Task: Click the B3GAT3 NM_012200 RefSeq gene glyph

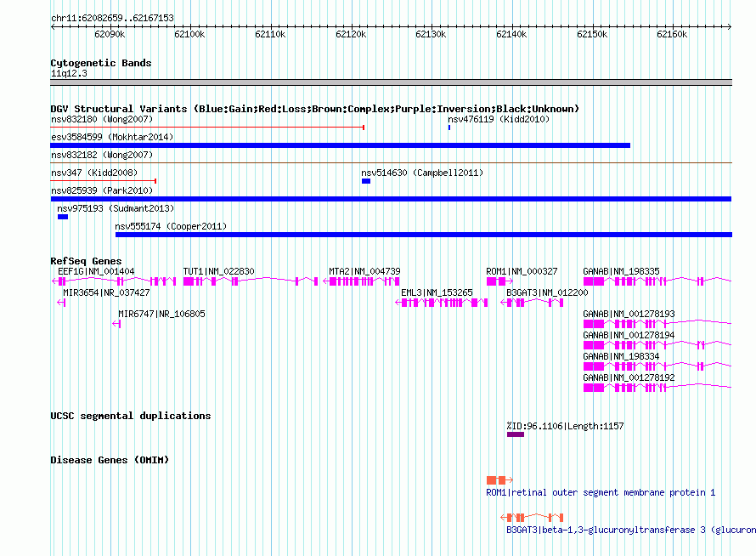Action: pyautogui.click(x=532, y=303)
